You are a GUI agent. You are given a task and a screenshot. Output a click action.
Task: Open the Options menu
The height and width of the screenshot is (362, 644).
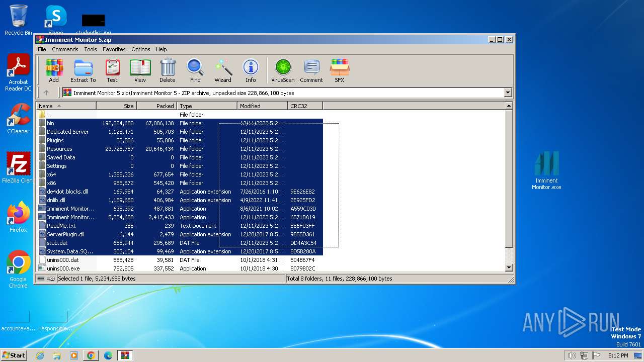[x=141, y=49]
